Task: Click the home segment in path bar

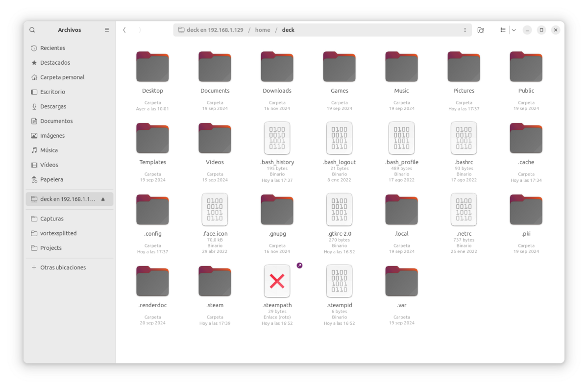Action: (263, 30)
